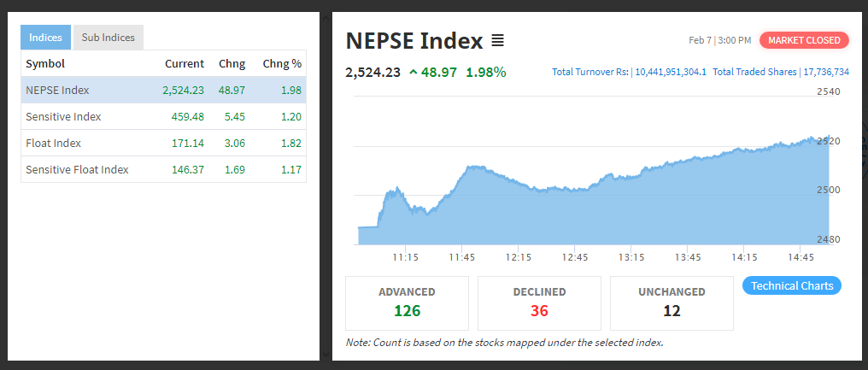Viewport: 868px width, 370px height.
Task: Click Sensitive Float Index value 146.37
Action: 188,169
